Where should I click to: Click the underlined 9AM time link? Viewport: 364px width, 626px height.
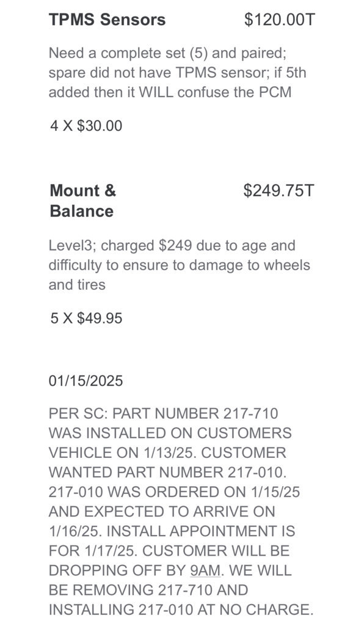coord(205,570)
